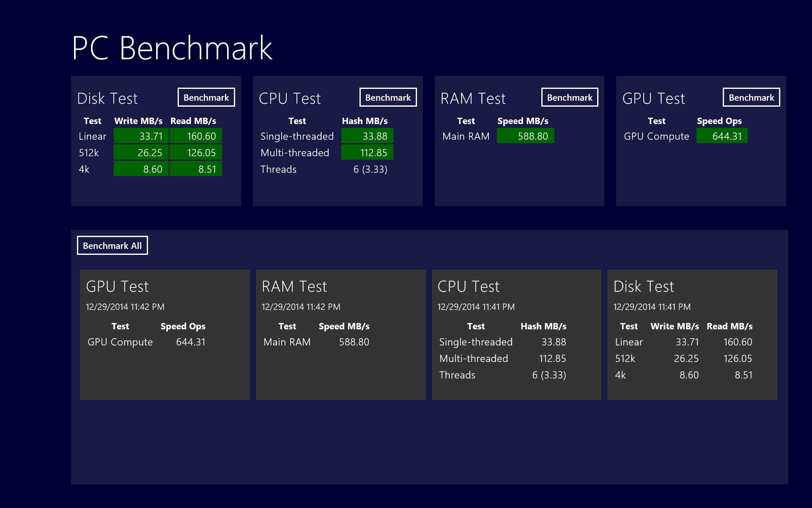
Task: Click the Threads 6 (3.33) value
Action: tap(370, 169)
